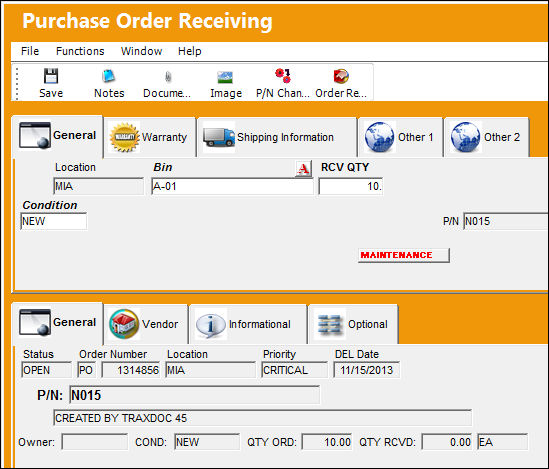
Task: Click the globe icon for Other 2
Action: (466, 137)
